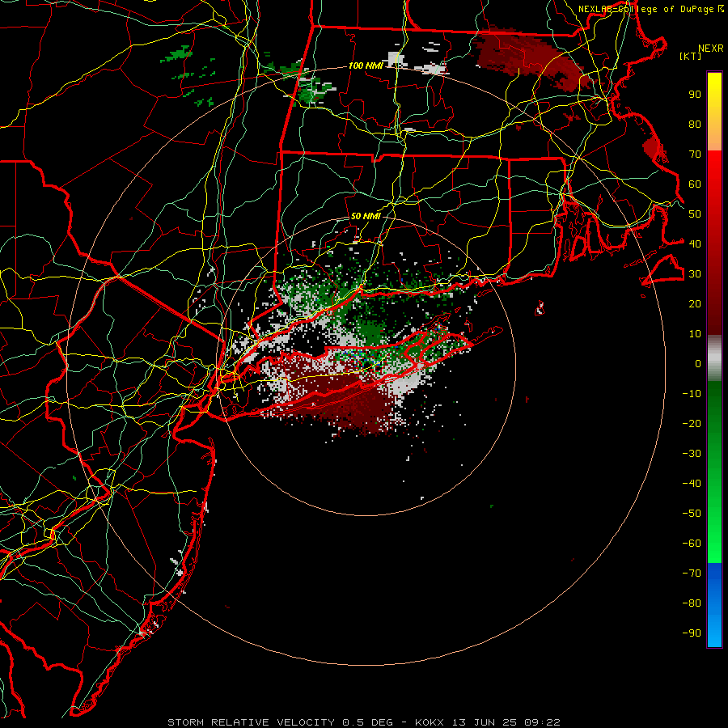Select the 70 value on the velocity scale

coord(695,154)
